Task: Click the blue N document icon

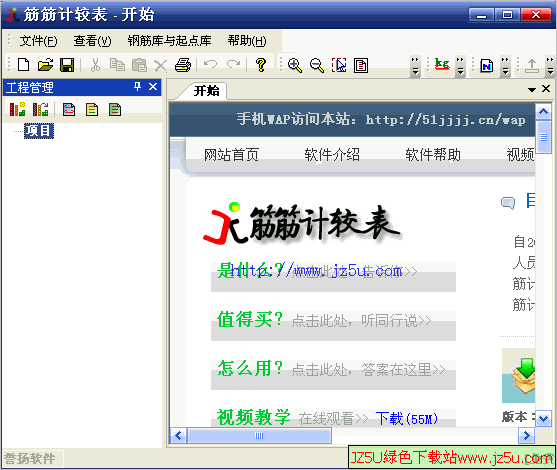Action: (x=487, y=65)
